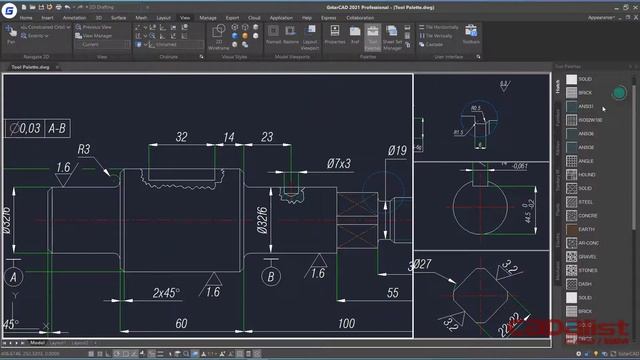The height and width of the screenshot is (360, 640).
Task: Choose the orange sphere visual style
Action: (x=245, y=36)
